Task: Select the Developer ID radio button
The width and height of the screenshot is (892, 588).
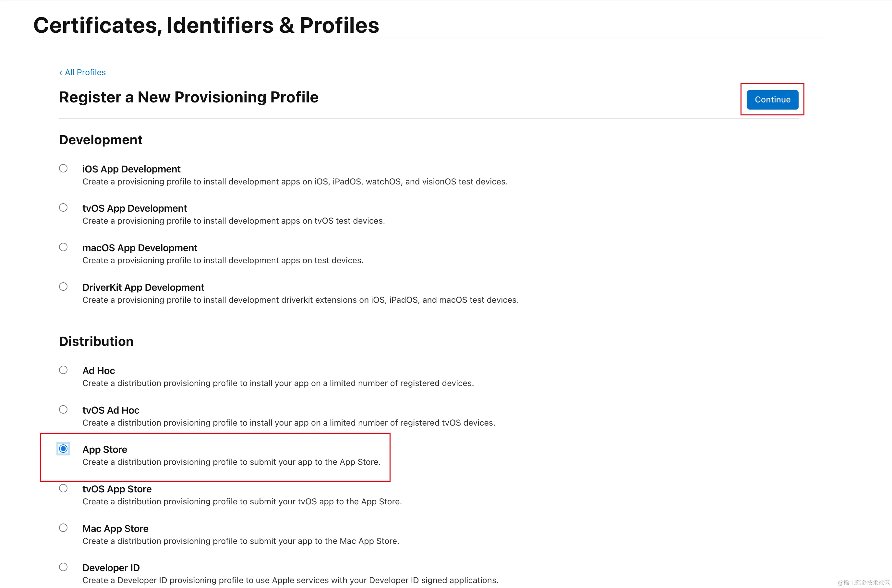Action: (63, 567)
